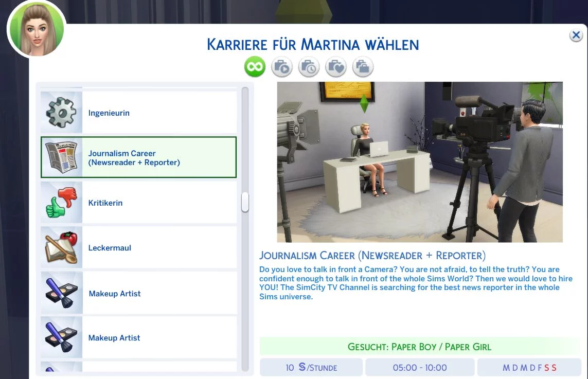Click the spoon and tomato Leckermaul icon
The image size is (588, 379).
pos(62,247)
